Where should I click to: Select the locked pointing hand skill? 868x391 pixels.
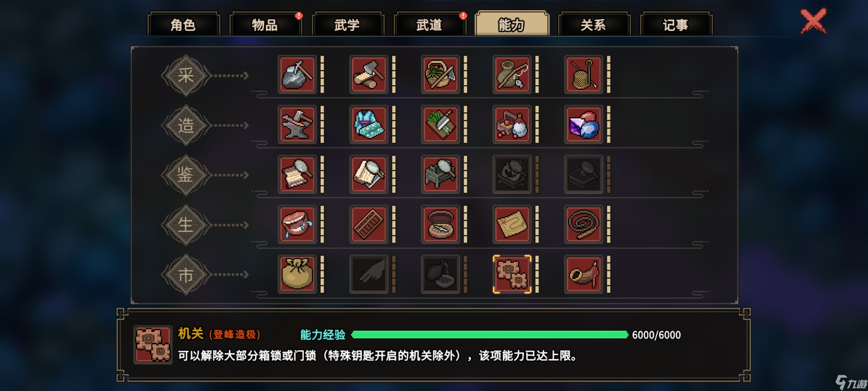tap(369, 274)
